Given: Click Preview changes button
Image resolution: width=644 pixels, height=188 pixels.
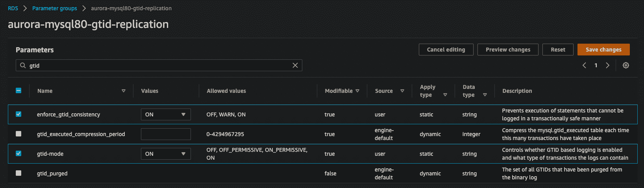Looking at the screenshot, I should tap(508, 50).
